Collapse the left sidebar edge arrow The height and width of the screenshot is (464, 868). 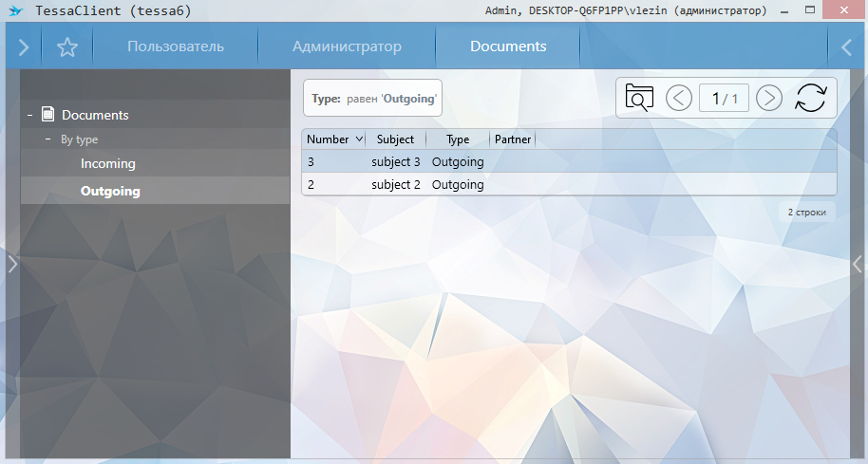tap(12, 264)
